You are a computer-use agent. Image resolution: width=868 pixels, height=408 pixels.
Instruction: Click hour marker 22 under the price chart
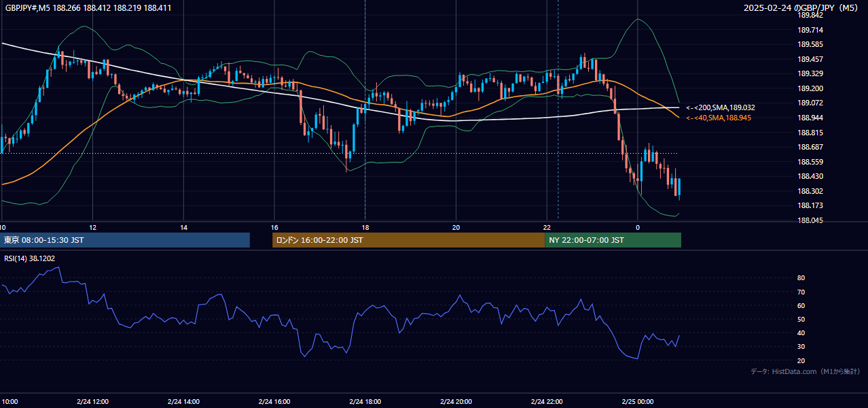pyautogui.click(x=547, y=227)
